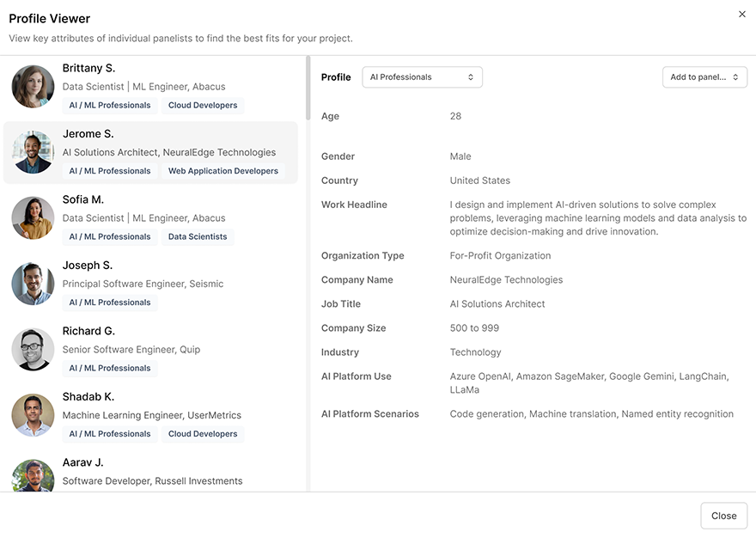The image size is (756, 538).
Task: Click the AI / ML Professionals tag under Joseph S.
Action: tap(109, 302)
